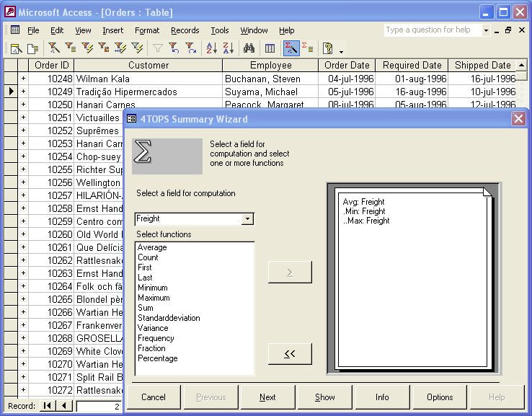Viewport: 532px width, 416px height.
Task: Click the binoculars Find icon
Action: 249,48
